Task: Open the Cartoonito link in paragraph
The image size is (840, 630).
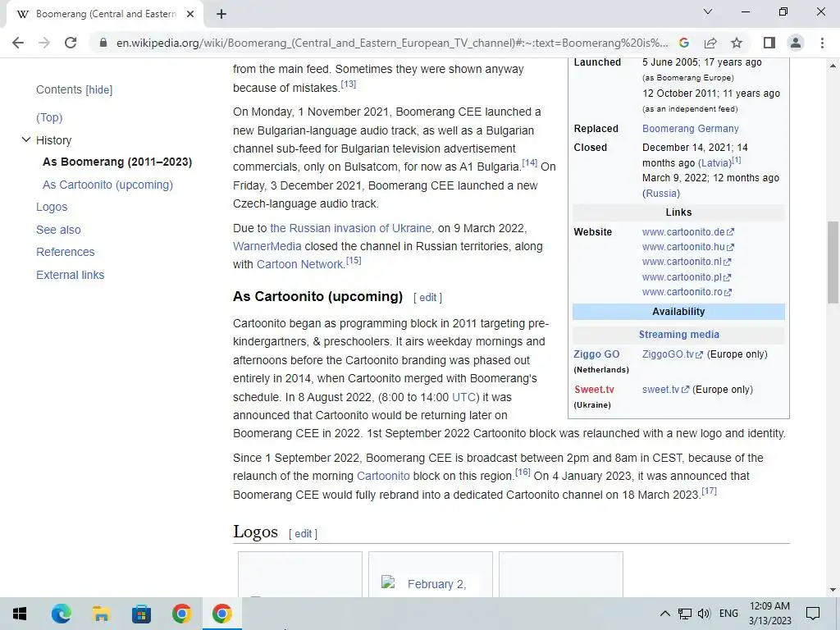Action: pos(383,477)
